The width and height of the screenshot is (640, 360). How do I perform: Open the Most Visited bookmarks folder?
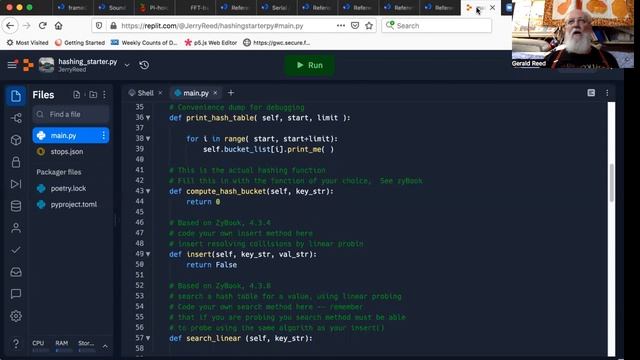(27, 42)
